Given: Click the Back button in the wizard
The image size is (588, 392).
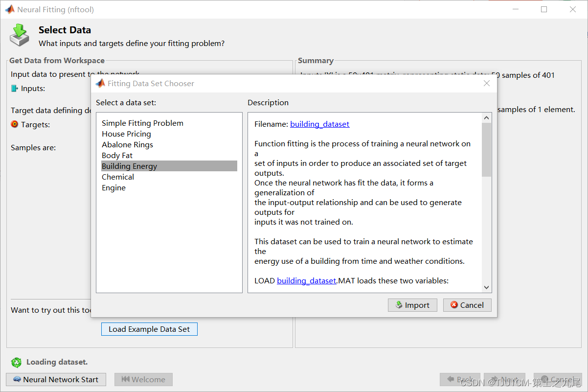Looking at the screenshot, I should [460, 379].
